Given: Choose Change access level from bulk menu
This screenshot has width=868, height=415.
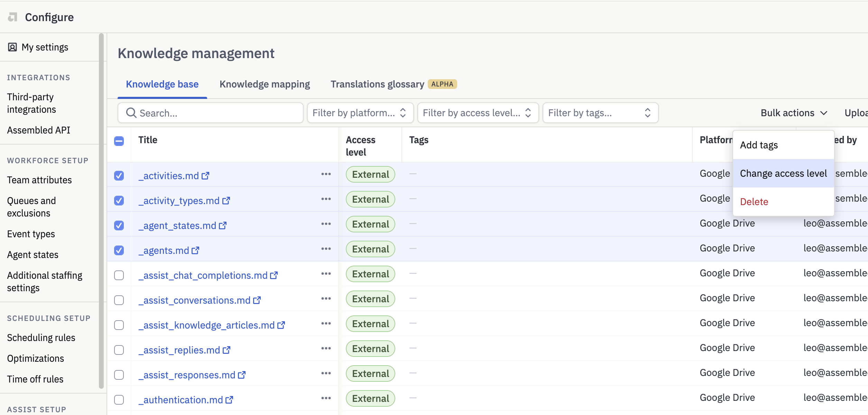Looking at the screenshot, I should 783,173.
